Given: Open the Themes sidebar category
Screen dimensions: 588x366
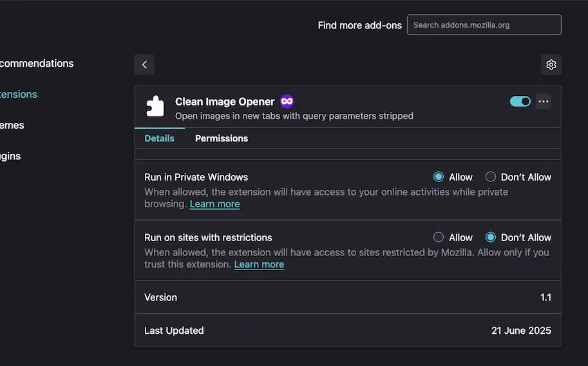Looking at the screenshot, I should [12, 125].
